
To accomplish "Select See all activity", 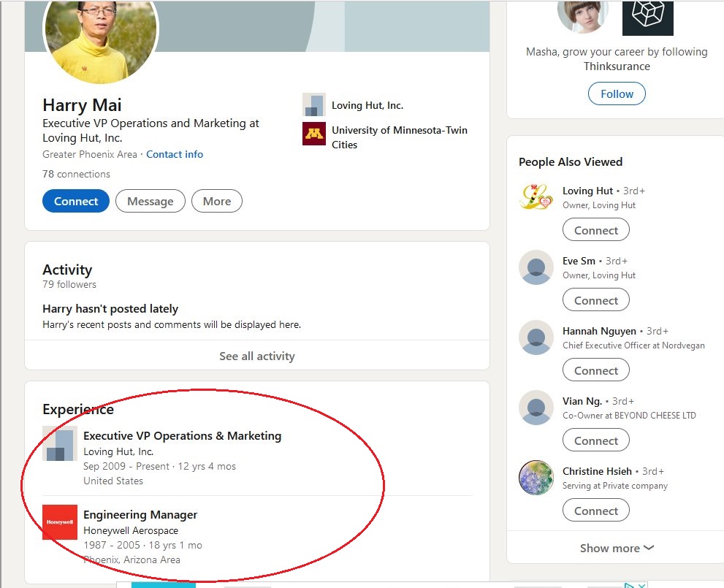I will [256, 356].
